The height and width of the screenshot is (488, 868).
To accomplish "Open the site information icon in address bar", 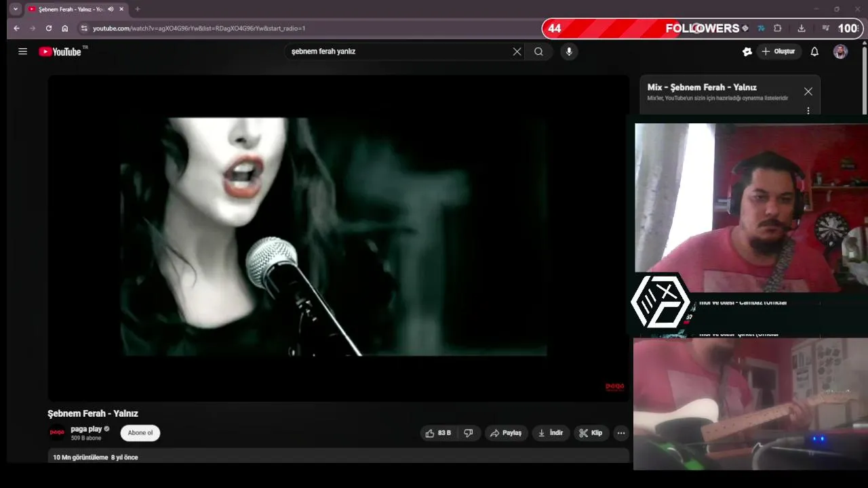I will pyautogui.click(x=84, y=28).
